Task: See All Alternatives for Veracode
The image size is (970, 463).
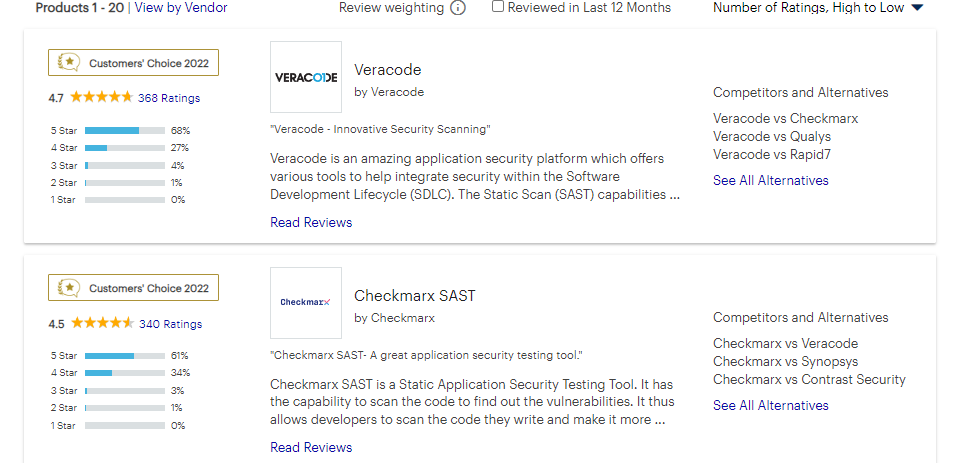Action: click(771, 180)
